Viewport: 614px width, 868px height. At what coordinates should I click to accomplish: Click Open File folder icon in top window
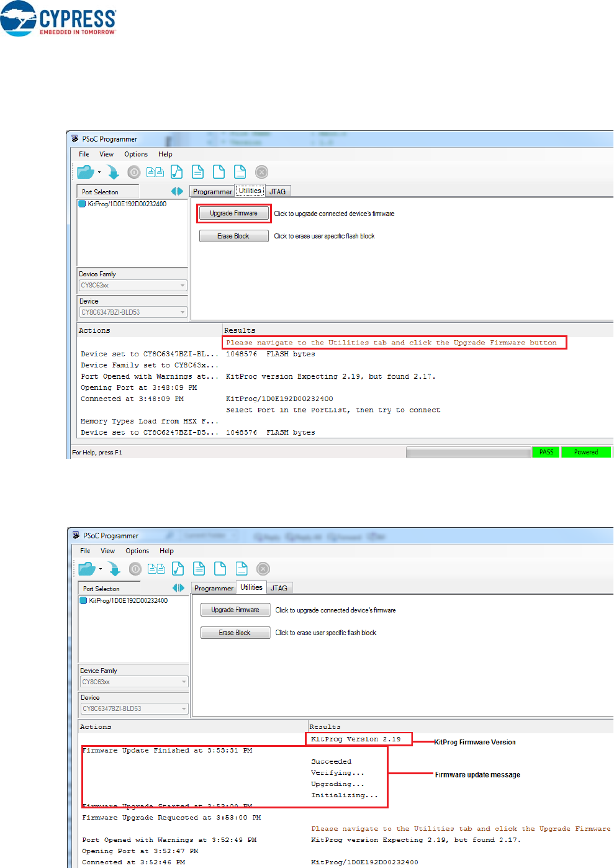(x=85, y=172)
